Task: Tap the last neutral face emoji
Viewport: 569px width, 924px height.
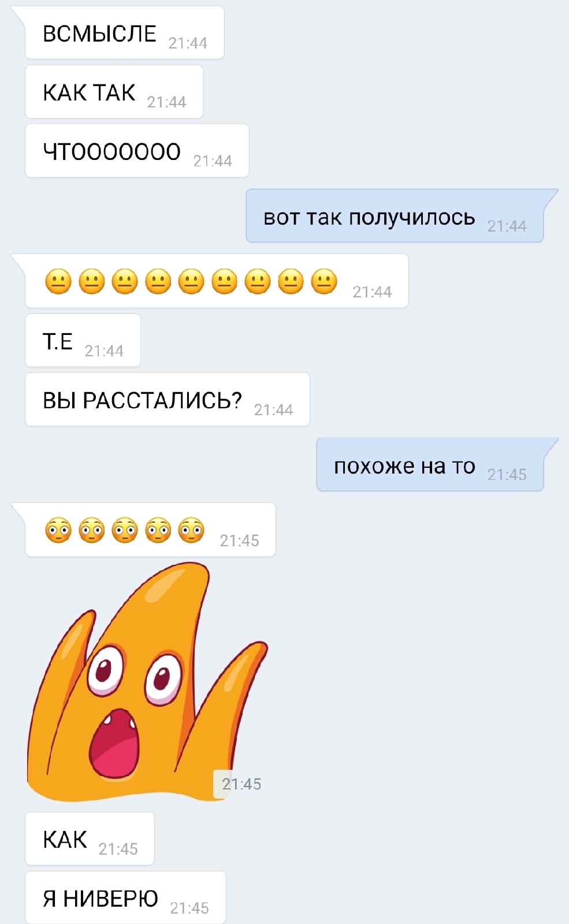Action: (324, 281)
